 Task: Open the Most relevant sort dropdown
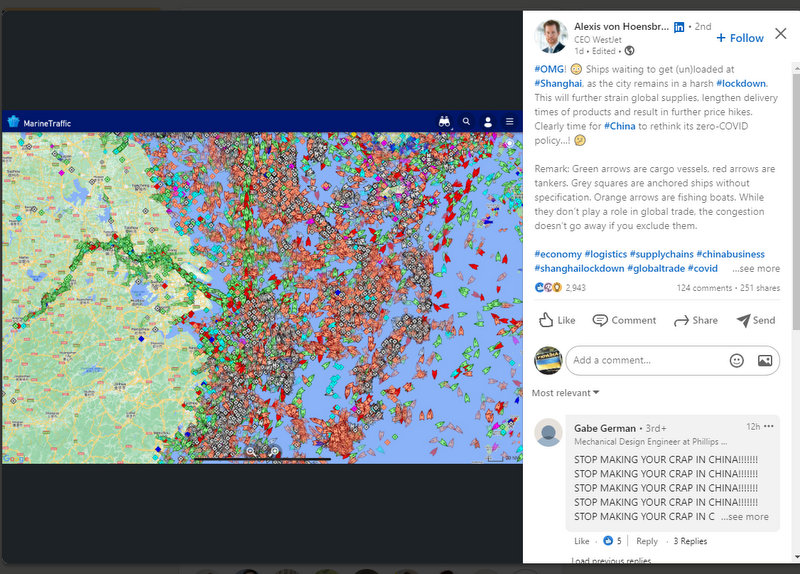[x=565, y=393]
